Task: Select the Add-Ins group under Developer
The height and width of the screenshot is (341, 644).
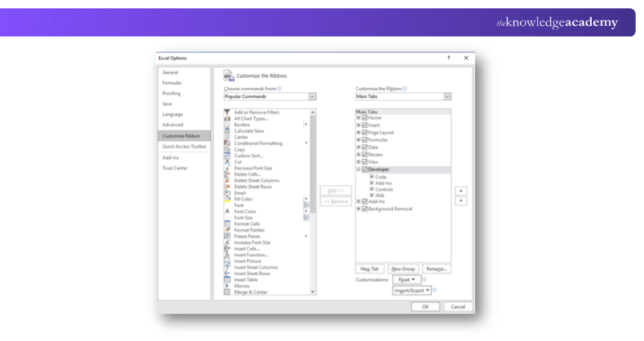Action: pyautogui.click(x=383, y=183)
